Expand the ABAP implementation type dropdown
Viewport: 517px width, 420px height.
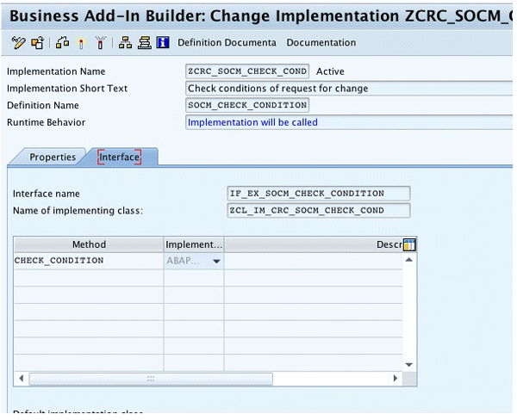pos(216,261)
